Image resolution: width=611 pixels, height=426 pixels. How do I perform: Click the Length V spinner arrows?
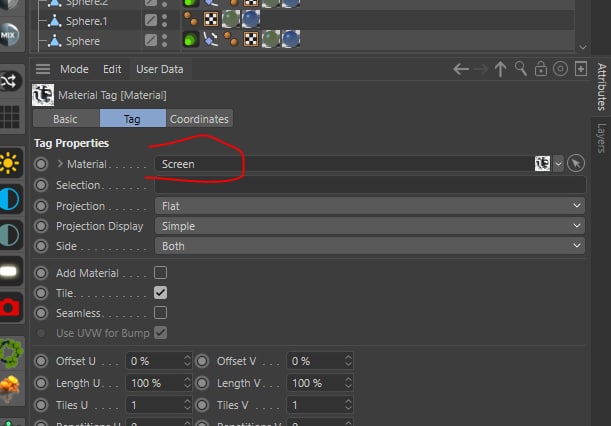pos(348,383)
